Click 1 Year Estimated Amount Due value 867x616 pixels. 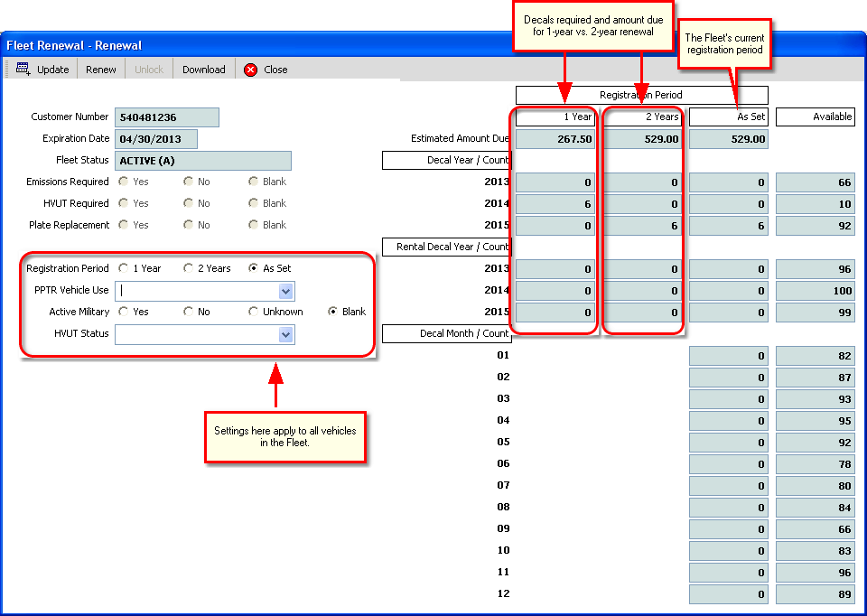click(x=555, y=139)
